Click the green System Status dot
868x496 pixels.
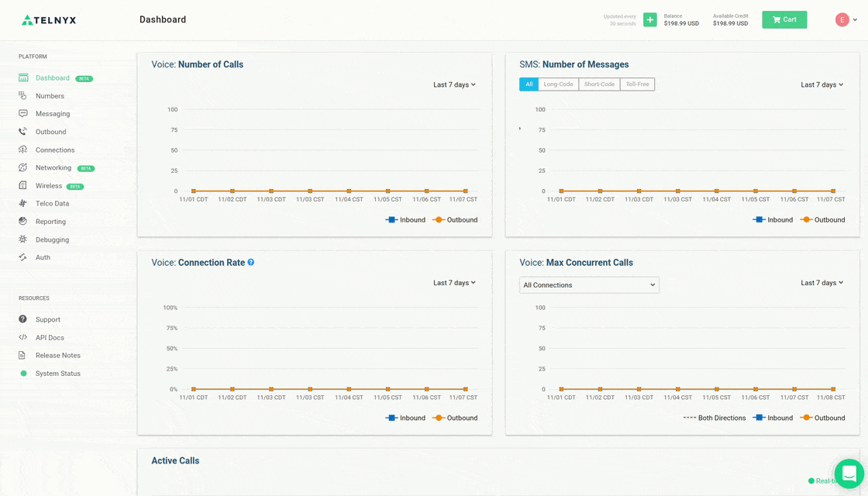(x=23, y=373)
